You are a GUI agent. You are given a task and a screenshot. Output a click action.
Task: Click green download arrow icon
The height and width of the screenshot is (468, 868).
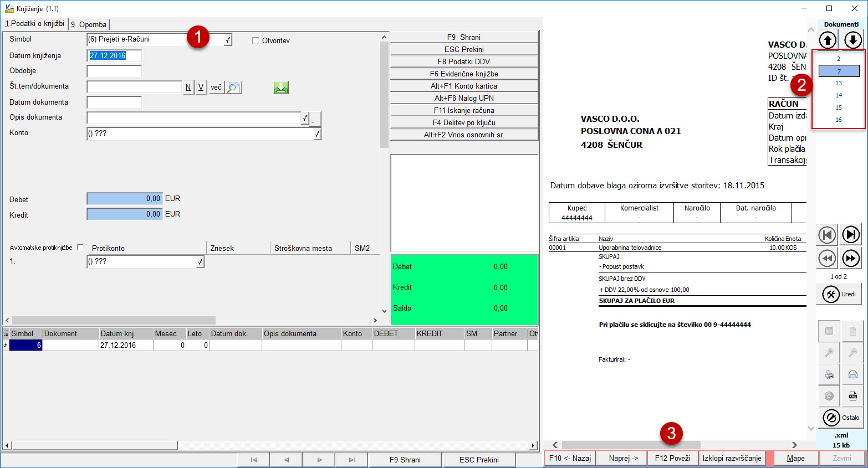[x=282, y=88]
